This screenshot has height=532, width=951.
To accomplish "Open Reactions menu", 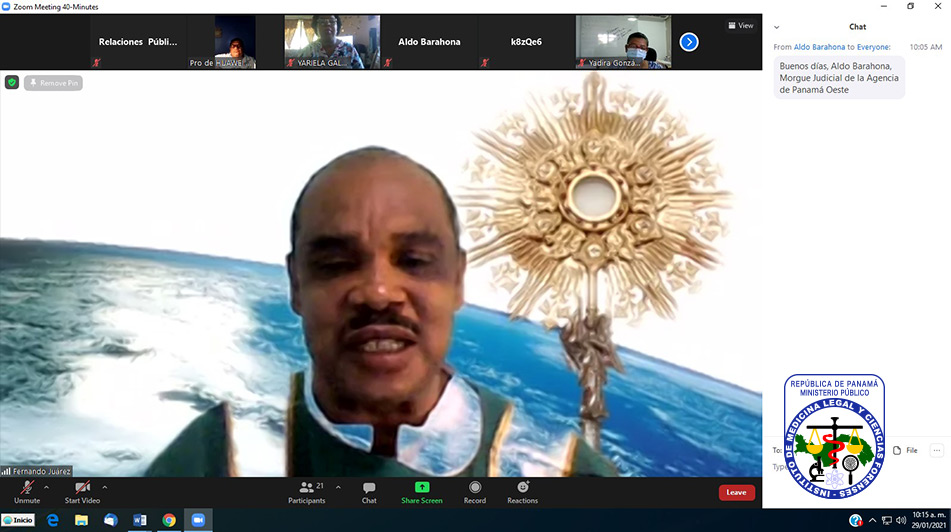I will [x=522, y=492].
